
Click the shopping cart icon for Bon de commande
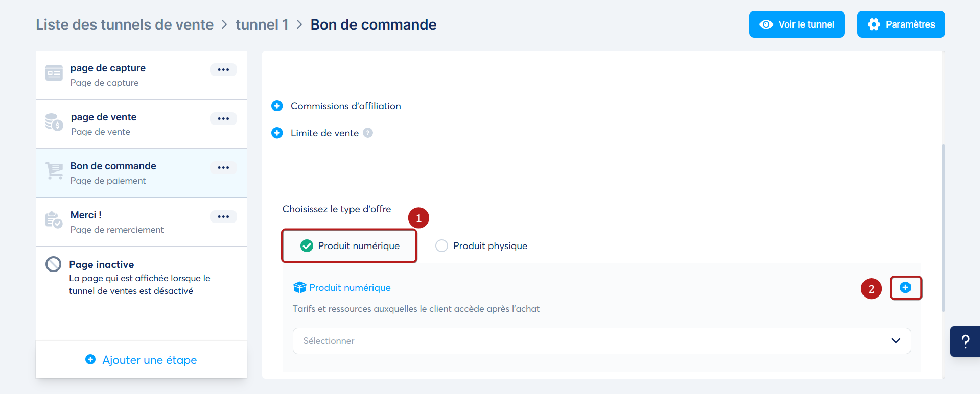point(54,171)
